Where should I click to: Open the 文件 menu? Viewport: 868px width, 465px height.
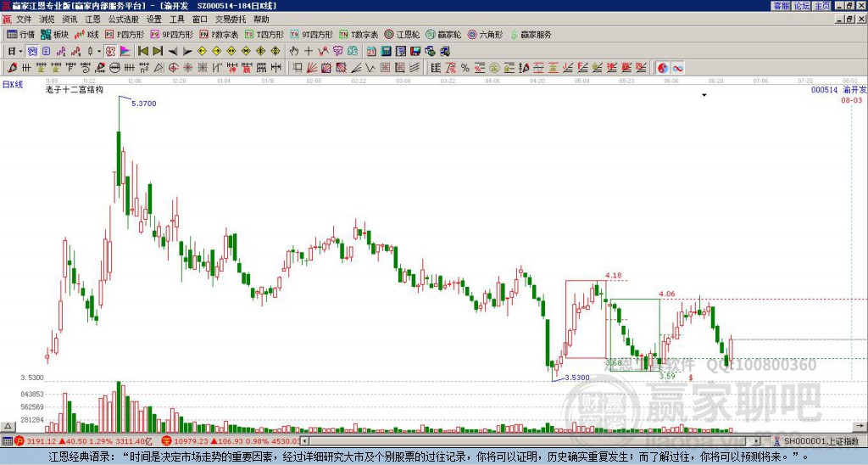click(24, 20)
